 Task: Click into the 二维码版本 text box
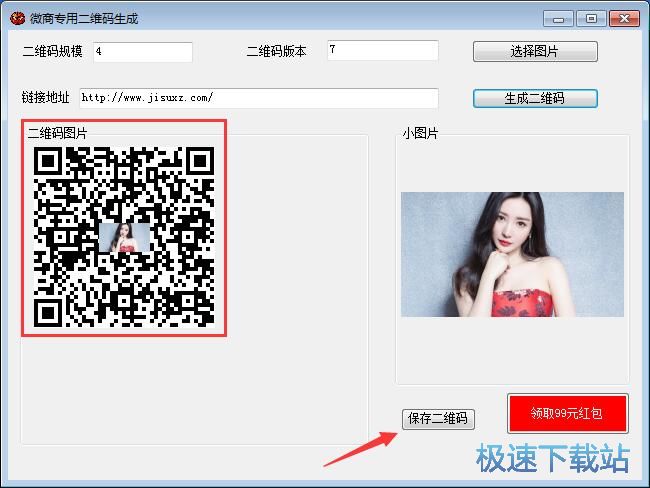382,50
